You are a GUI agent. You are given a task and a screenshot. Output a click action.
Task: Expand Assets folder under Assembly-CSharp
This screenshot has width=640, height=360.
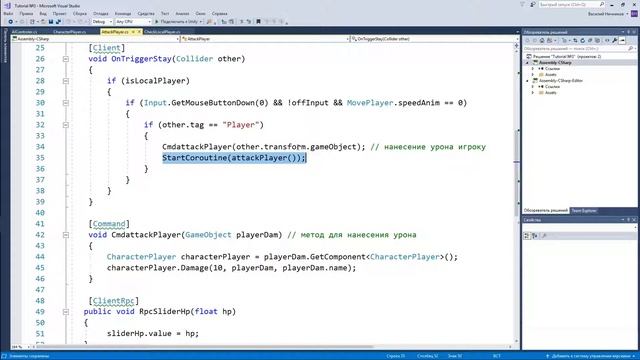click(533, 75)
